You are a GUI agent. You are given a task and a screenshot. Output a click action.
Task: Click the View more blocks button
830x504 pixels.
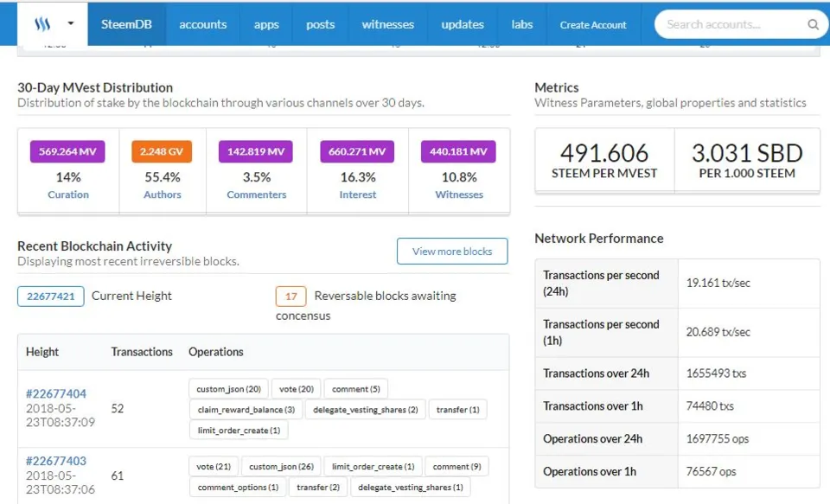tap(452, 251)
